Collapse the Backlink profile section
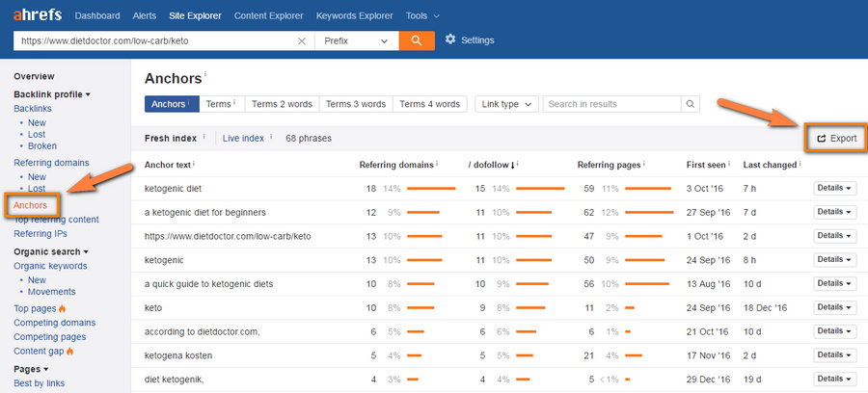868x393 pixels. tap(52, 94)
